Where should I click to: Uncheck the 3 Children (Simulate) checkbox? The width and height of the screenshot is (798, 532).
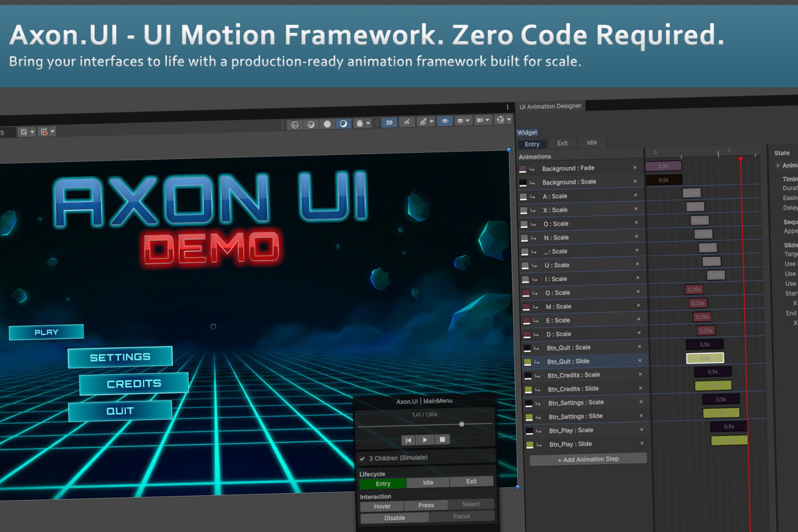point(362,459)
